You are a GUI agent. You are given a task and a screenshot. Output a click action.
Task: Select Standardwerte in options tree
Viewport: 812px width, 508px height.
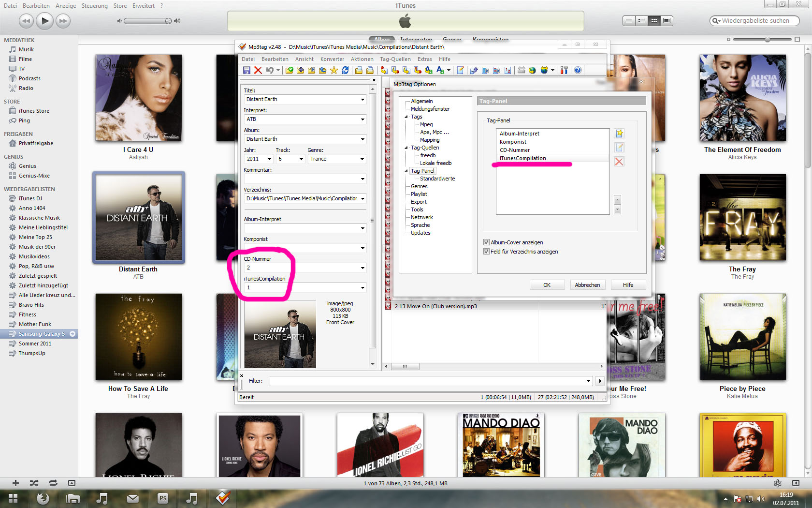pos(437,179)
